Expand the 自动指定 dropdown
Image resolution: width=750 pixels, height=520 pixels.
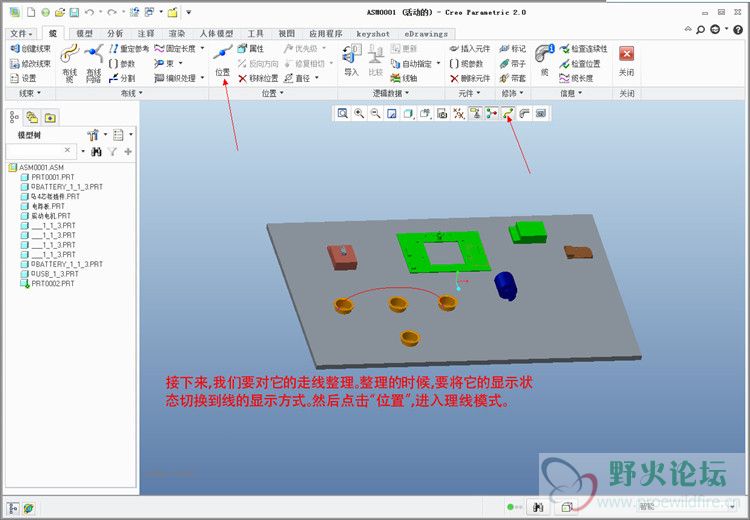coord(438,63)
